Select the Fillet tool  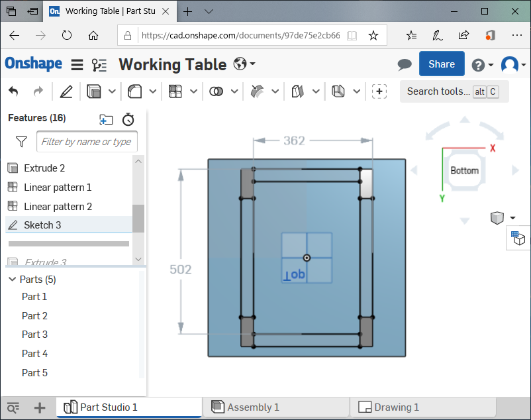(134, 91)
